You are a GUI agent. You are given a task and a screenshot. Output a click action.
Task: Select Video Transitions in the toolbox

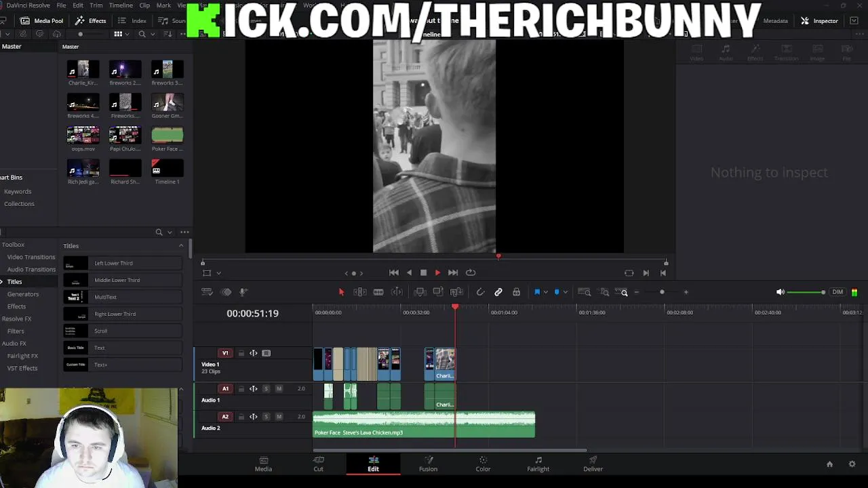tap(31, 257)
